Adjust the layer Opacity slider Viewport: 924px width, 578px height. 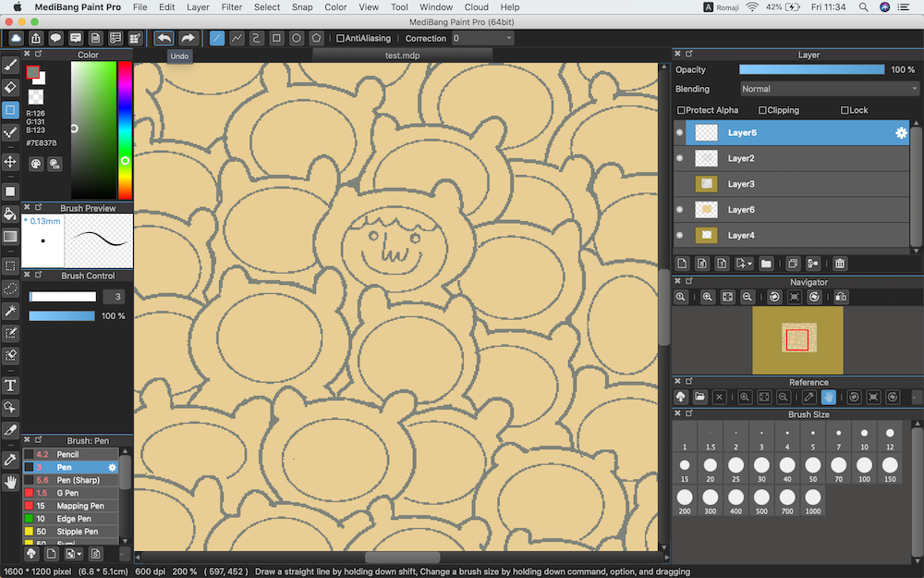point(812,69)
